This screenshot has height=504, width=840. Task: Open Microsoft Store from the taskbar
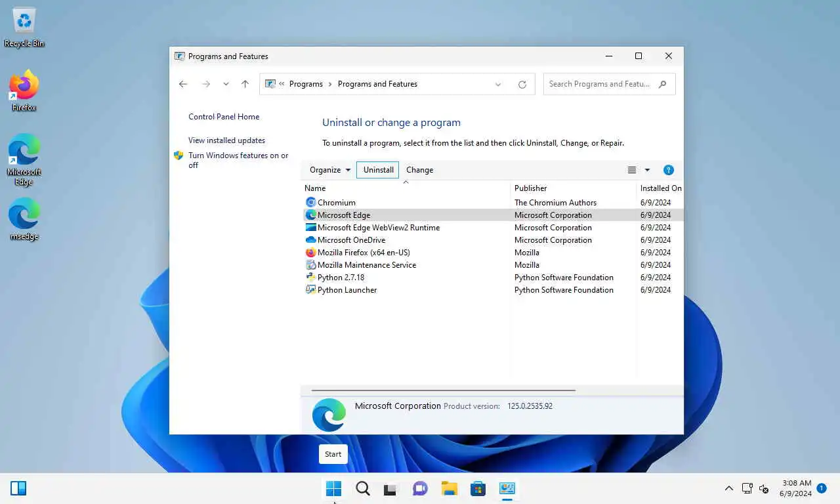(478, 488)
